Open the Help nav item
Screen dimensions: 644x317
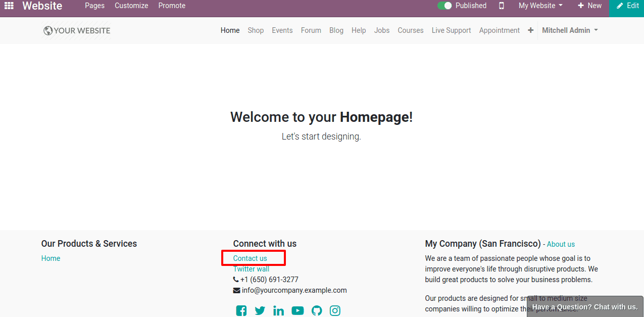coord(359,30)
